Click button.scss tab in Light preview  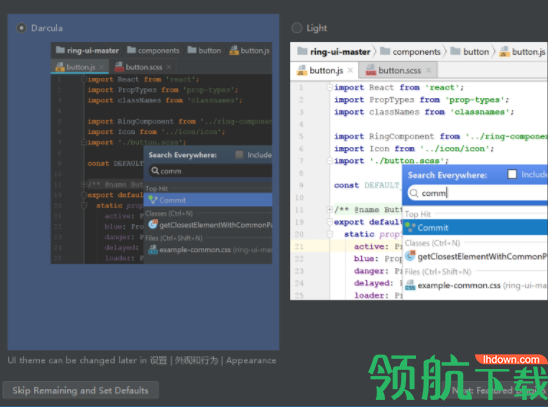point(399,71)
